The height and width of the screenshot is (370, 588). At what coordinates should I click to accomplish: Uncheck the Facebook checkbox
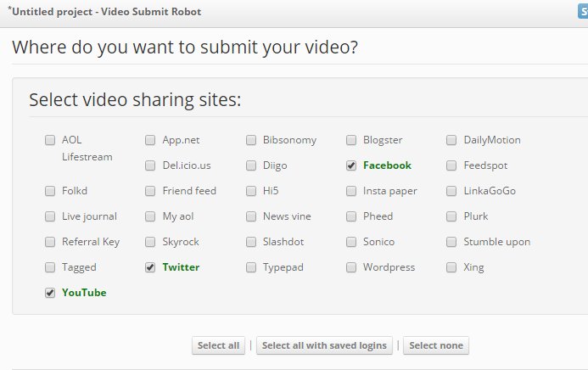(351, 165)
